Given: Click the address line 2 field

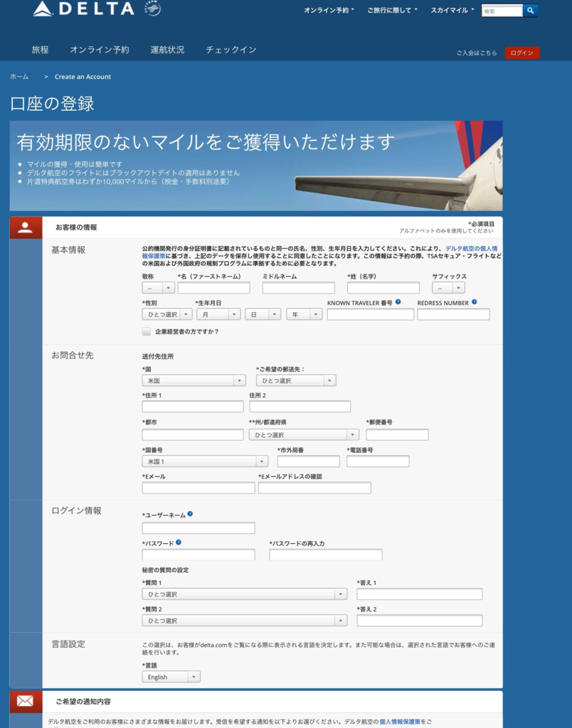Looking at the screenshot, I should pos(300,407).
